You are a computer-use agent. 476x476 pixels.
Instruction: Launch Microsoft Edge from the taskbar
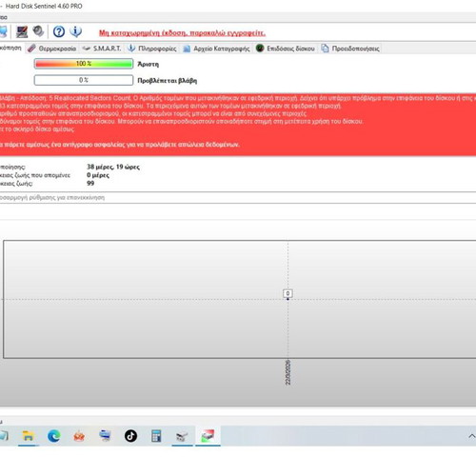coord(54,436)
